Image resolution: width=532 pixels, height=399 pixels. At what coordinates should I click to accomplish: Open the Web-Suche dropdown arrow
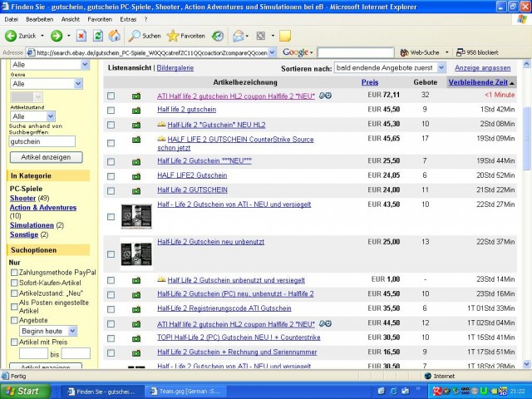tap(446, 52)
